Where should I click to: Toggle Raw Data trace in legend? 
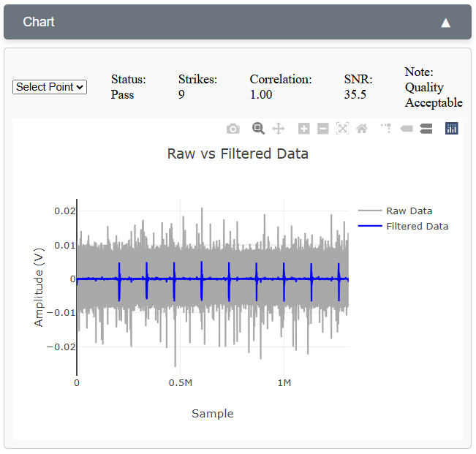click(409, 211)
